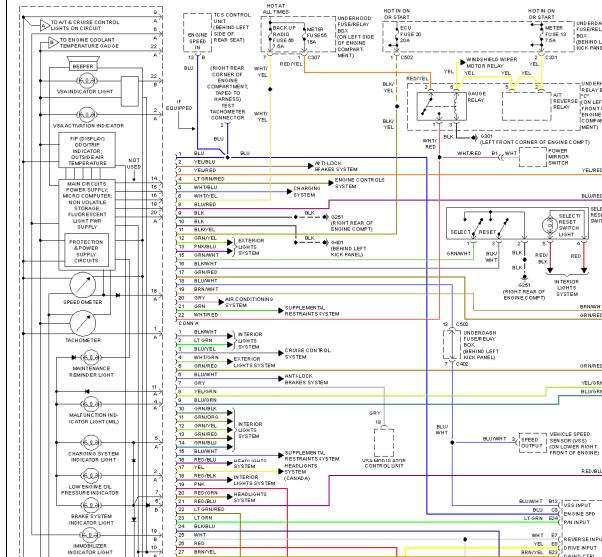Click the 'UNDERHOOD FUSE/RELAY BOX' label
Image resolution: width=602 pixels, height=557 pixels.
click(x=356, y=37)
